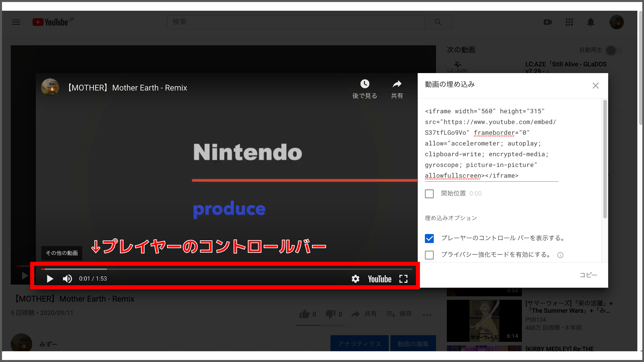Viewport: 644px width, 362px height.
Task: Open サマーウォーズ video title link
Action: point(569,307)
